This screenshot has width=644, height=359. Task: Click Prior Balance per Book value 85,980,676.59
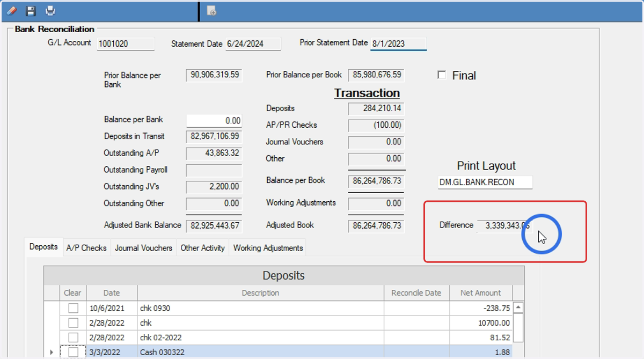[376, 76]
